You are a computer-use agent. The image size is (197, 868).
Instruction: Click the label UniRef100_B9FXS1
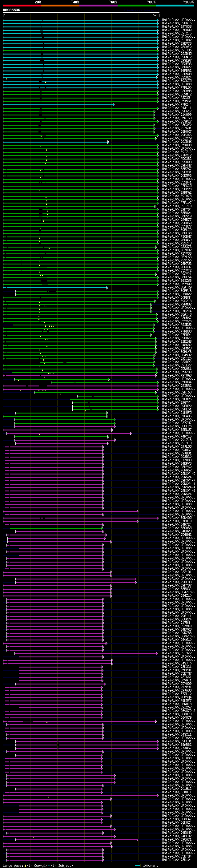tap(177, 172)
